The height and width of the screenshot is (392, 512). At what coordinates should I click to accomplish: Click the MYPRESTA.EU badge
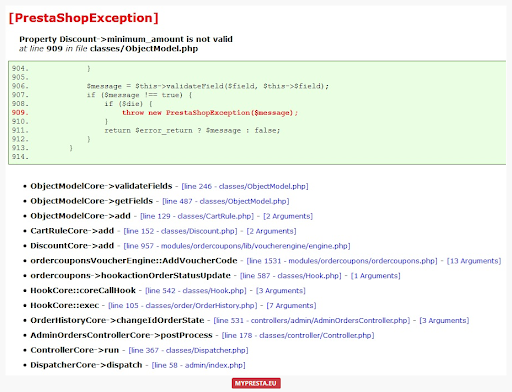coord(256,383)
